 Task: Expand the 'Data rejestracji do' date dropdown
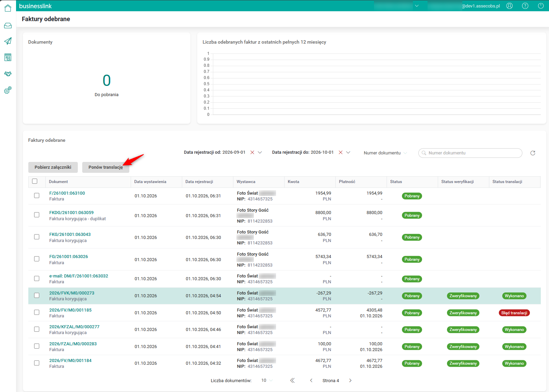348,152
